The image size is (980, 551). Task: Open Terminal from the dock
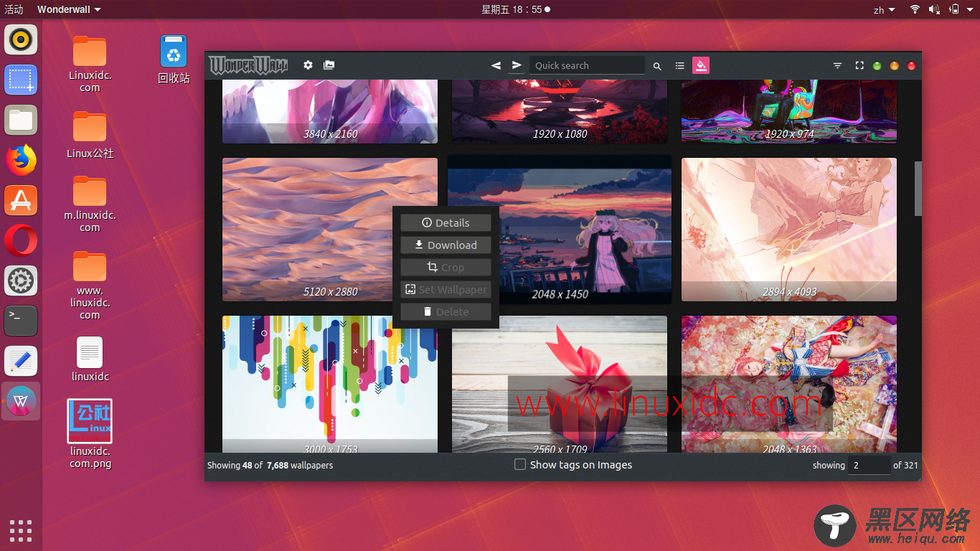click(x=21, y=321)
